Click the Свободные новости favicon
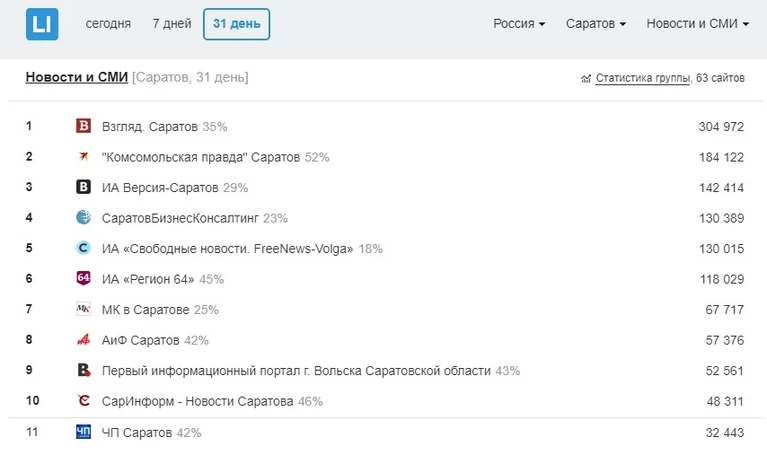 84,248
